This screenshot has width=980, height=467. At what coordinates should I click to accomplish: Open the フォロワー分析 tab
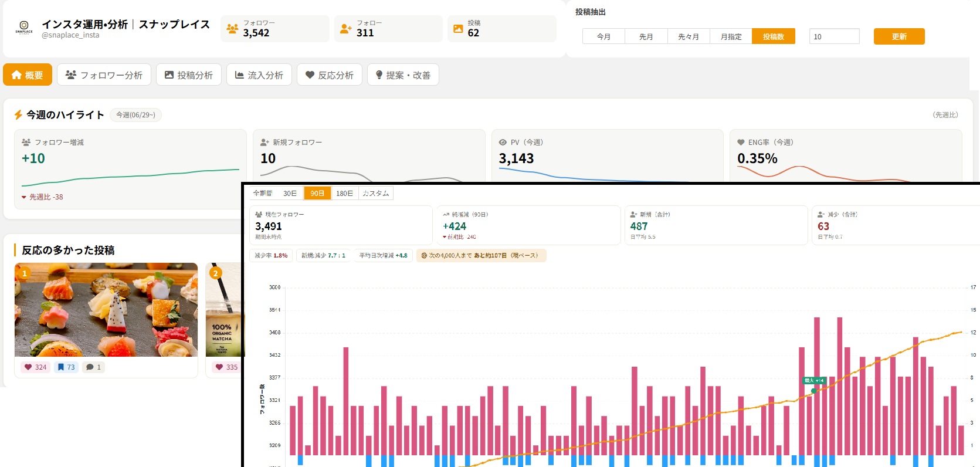pyautogui.click(x=104, y=75)
